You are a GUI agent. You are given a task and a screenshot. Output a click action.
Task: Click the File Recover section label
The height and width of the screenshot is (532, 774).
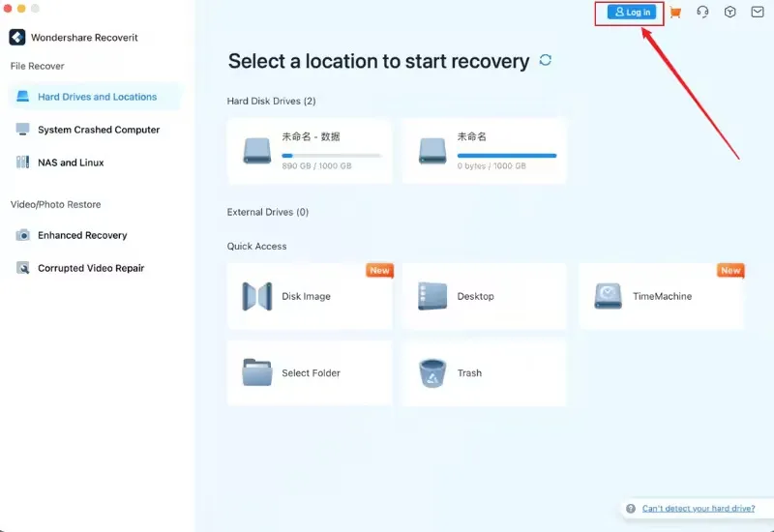tap(38, 66)
